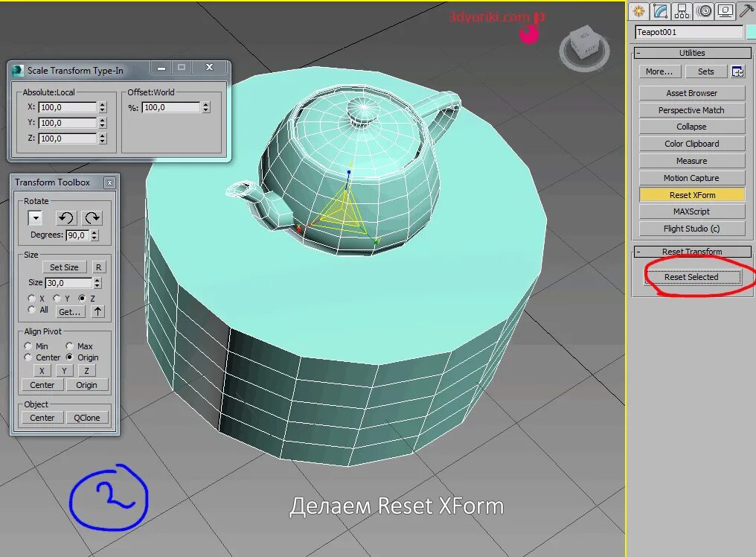Screen dimensions: 756x557
Task: Click the Get... size button
Action: [x=70, y=312]
